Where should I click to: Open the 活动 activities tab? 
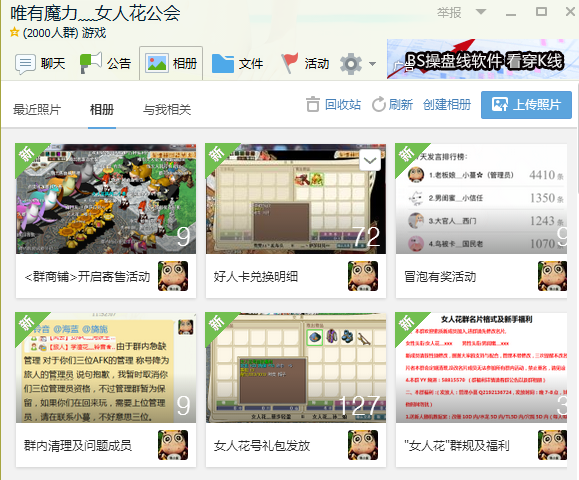305,64
